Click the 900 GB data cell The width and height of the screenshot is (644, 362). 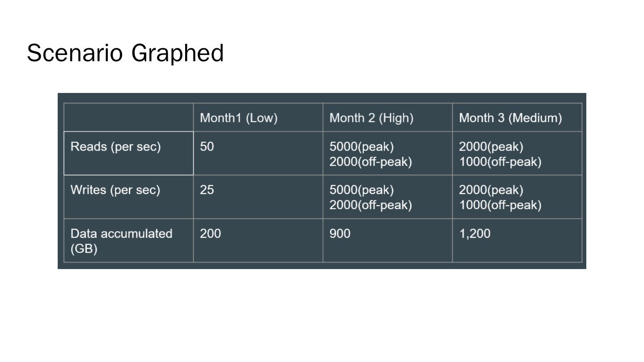(x=340, y=234)
